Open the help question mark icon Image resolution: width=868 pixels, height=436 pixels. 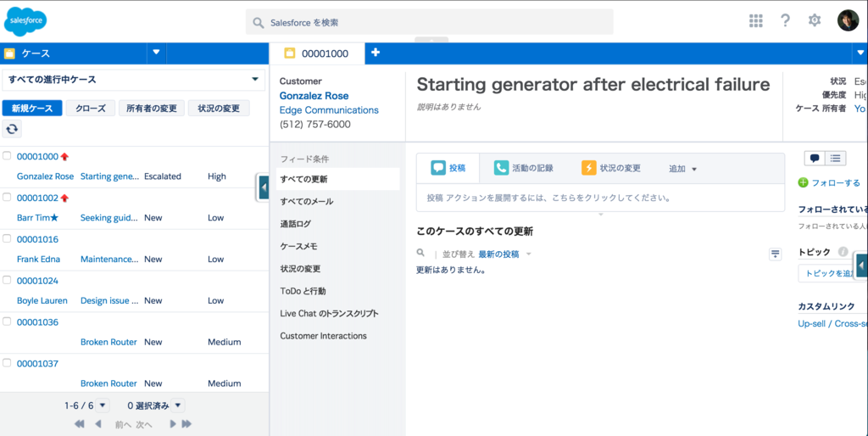click(x=785, y=21)
